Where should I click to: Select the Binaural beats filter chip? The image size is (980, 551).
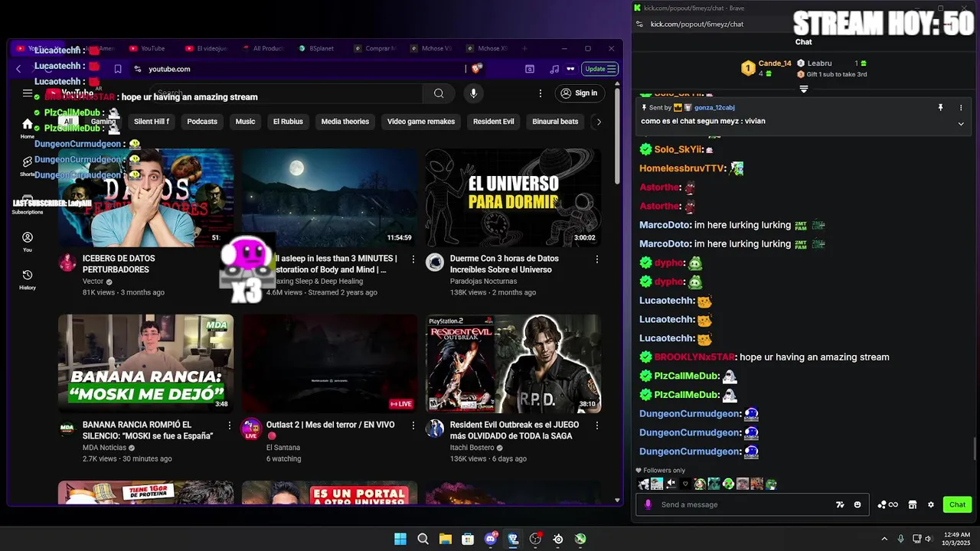click(x=555, y=122)
